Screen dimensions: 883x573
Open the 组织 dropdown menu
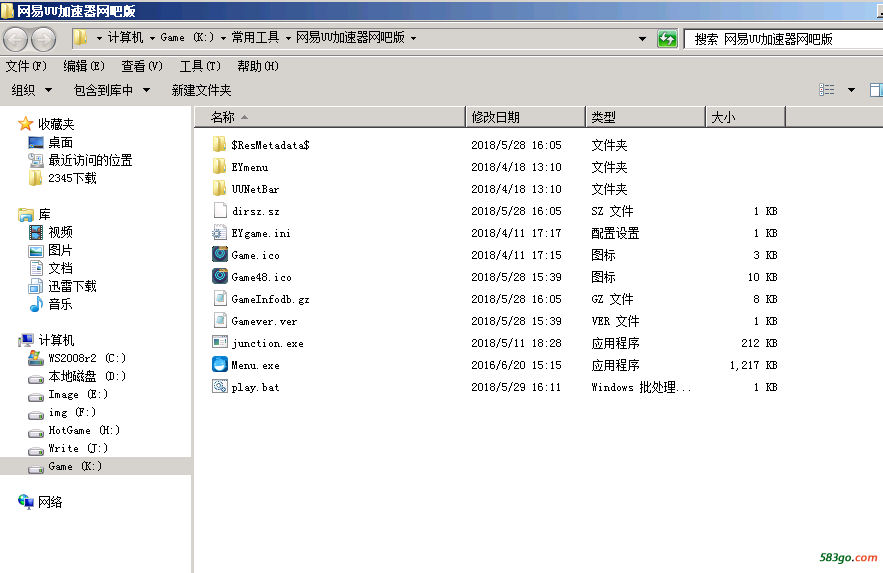point(32,90)
